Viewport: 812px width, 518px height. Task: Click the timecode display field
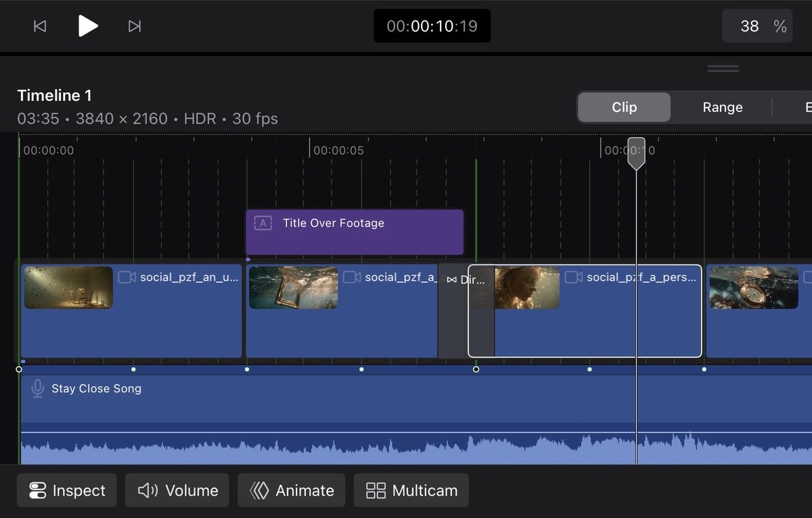pos(432,26)
